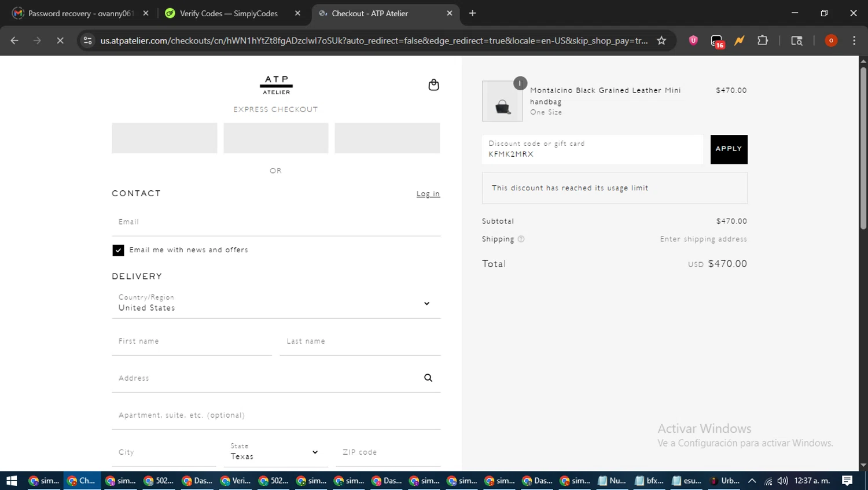Open Chrome's three-dot menu
Image resolution: width=868 pixels, height=490 pixels.
[854, 40]
